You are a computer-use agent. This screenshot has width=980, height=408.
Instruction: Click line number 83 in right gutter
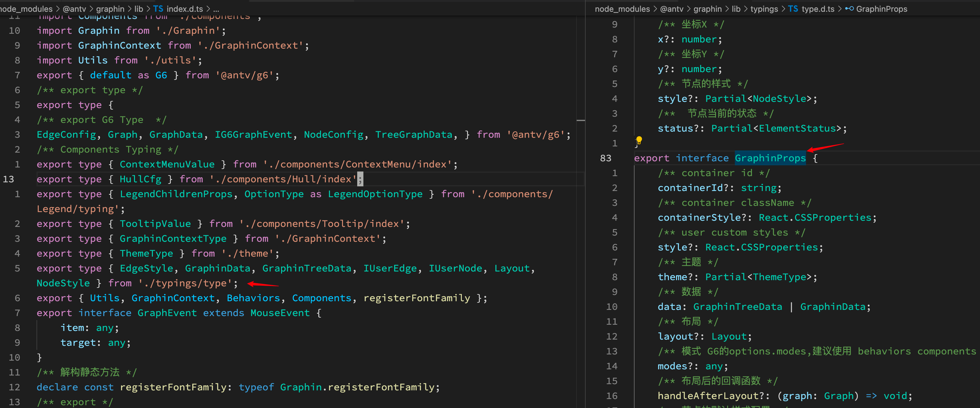pos(606,158)
